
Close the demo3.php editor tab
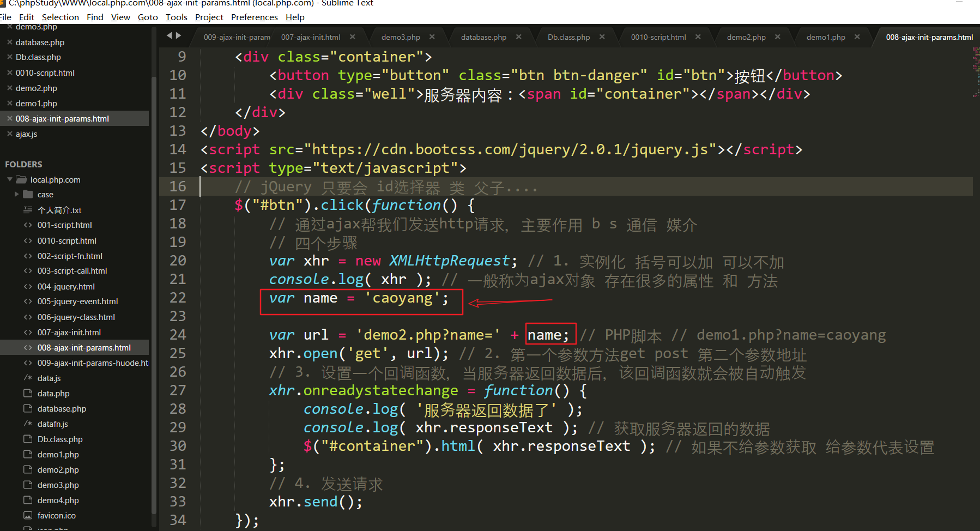point(432,37)
